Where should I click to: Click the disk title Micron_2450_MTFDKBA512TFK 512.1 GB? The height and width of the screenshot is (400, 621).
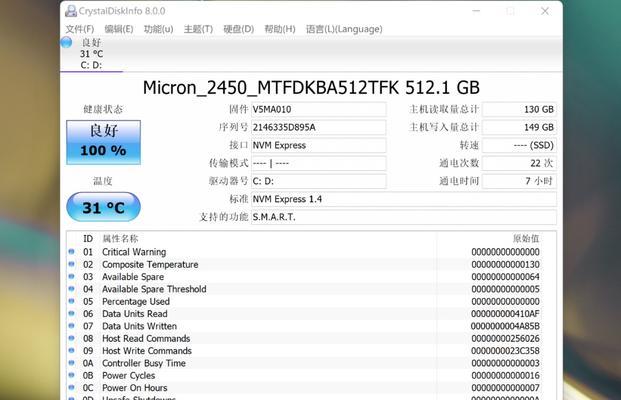pyautogui.click(x=311, y=88)
